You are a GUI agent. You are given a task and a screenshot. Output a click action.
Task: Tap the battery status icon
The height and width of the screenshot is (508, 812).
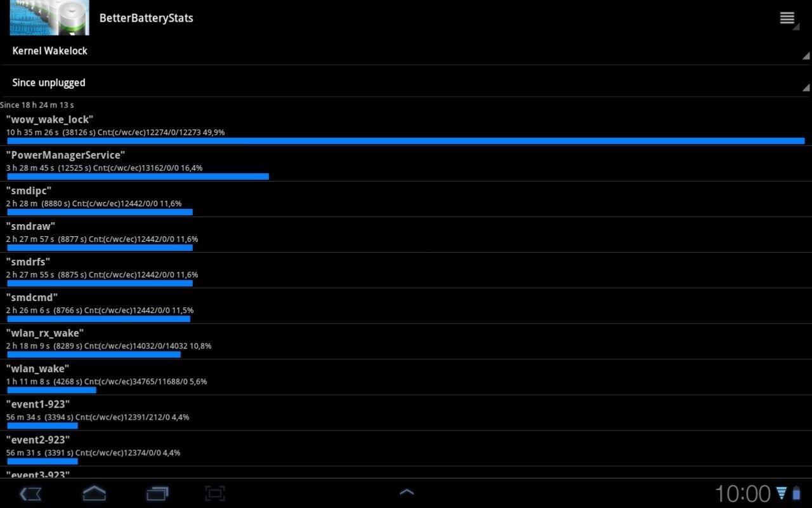click(x=797, y=493)
